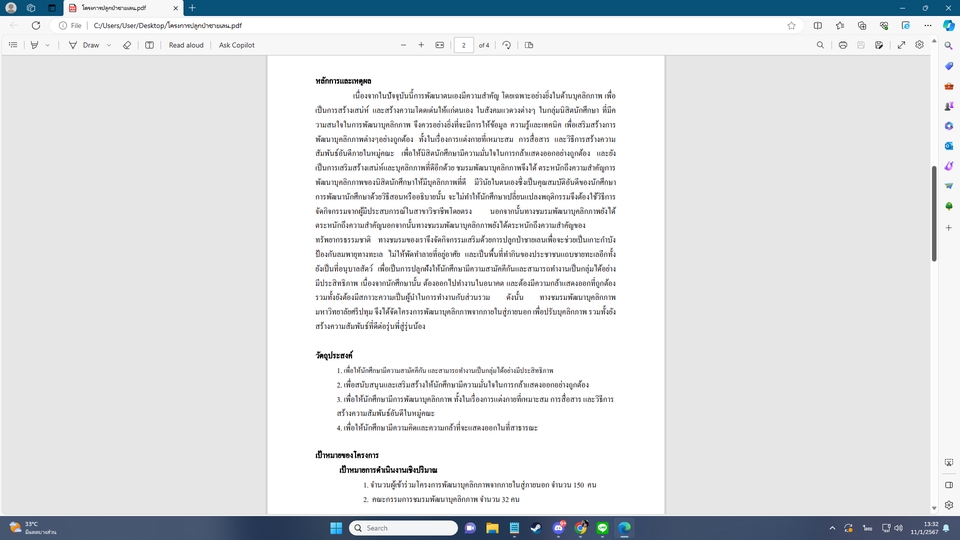Click the taskbar Search box
Image resolution: width=960 pixels, height=540 pixels.
click(403, 528)
